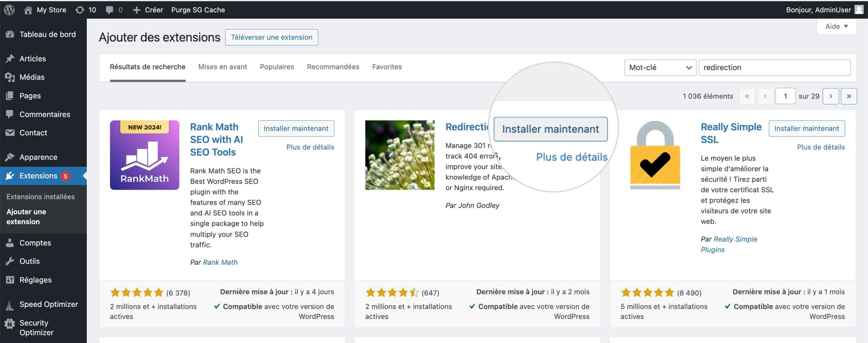Expand the Aide help panel

pyautogui.click(x=836, y=26)
